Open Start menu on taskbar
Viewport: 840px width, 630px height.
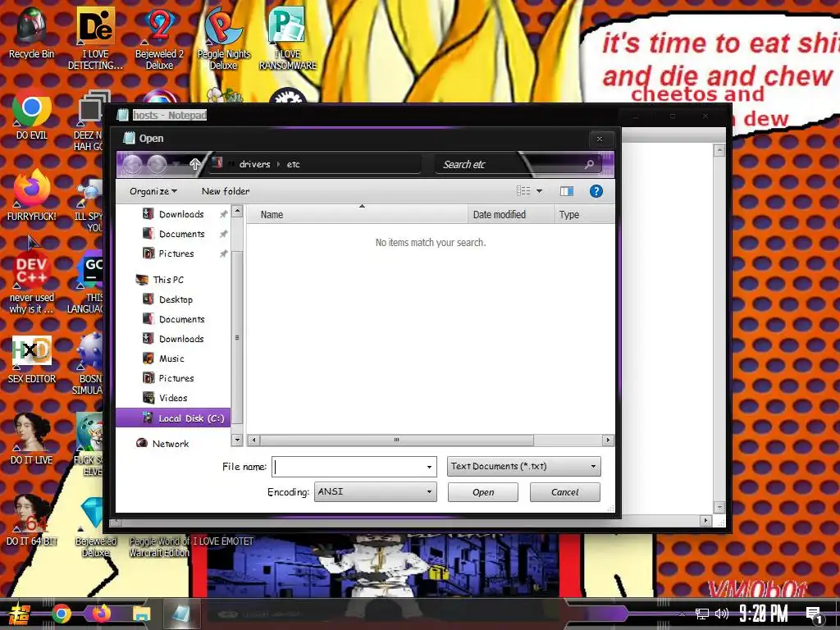18,614
